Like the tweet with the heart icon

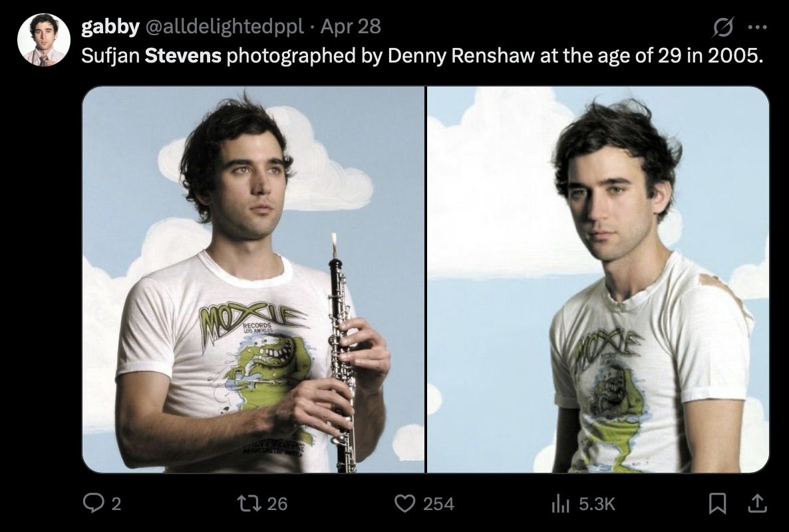[x=404, y=504]
